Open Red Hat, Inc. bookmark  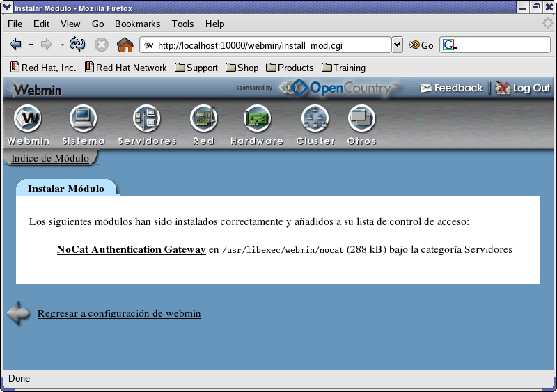43,68
